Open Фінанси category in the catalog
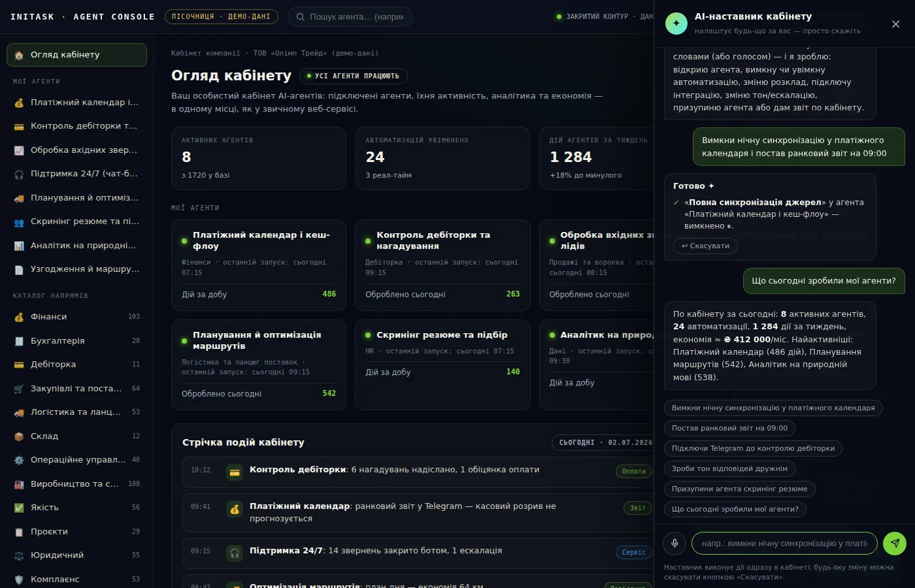This screenshot has width=915, height=588. click(x=76, y=317)
